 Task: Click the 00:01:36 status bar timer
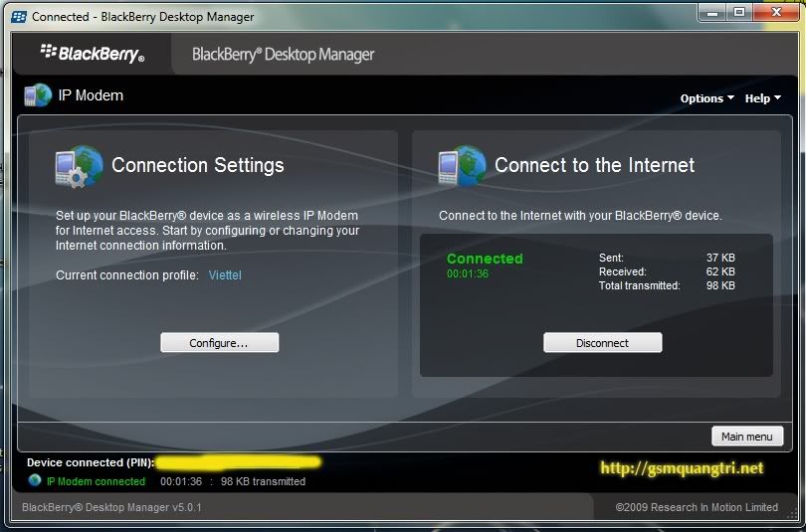click(181, 481)
